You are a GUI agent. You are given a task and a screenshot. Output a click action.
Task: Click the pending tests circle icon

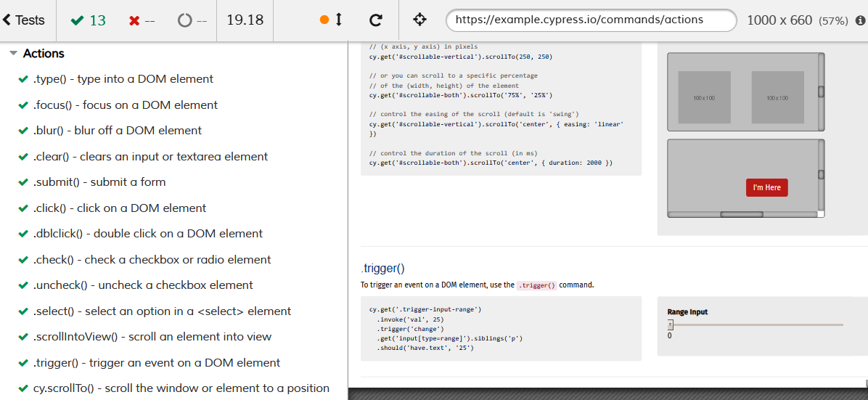(184, 20)
